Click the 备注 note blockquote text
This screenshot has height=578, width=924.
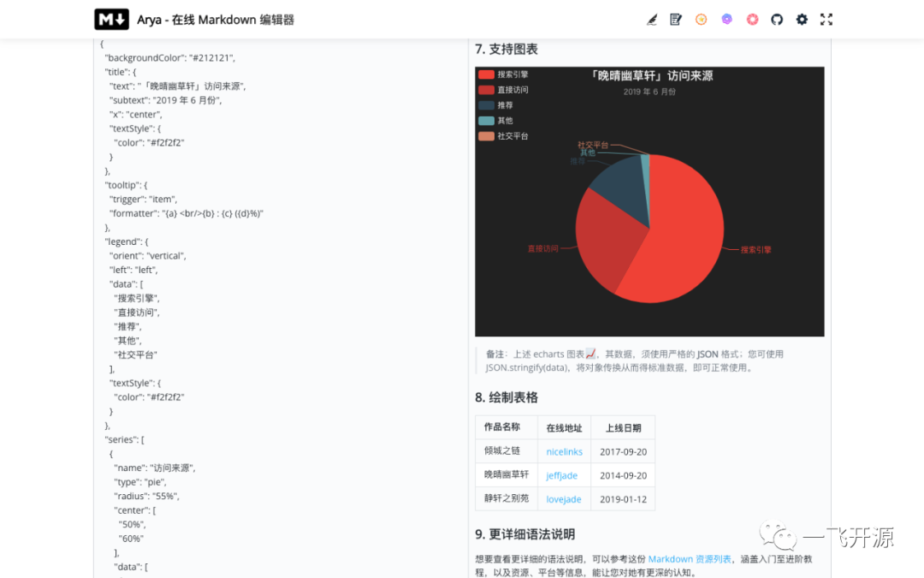click(x=634, y=361)
